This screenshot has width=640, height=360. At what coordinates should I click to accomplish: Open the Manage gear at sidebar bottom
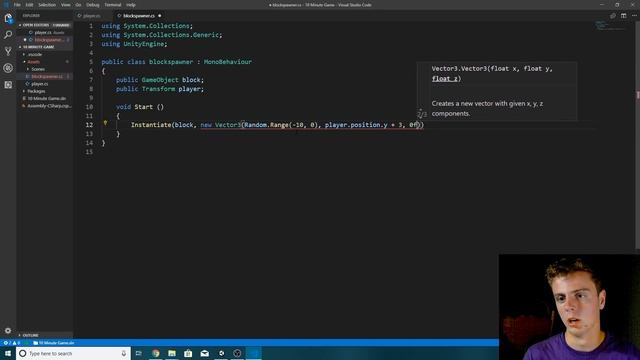point(8,330)
